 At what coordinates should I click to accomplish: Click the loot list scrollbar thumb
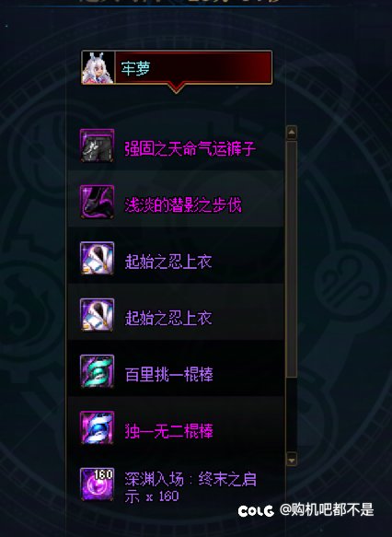coord(292,259)
